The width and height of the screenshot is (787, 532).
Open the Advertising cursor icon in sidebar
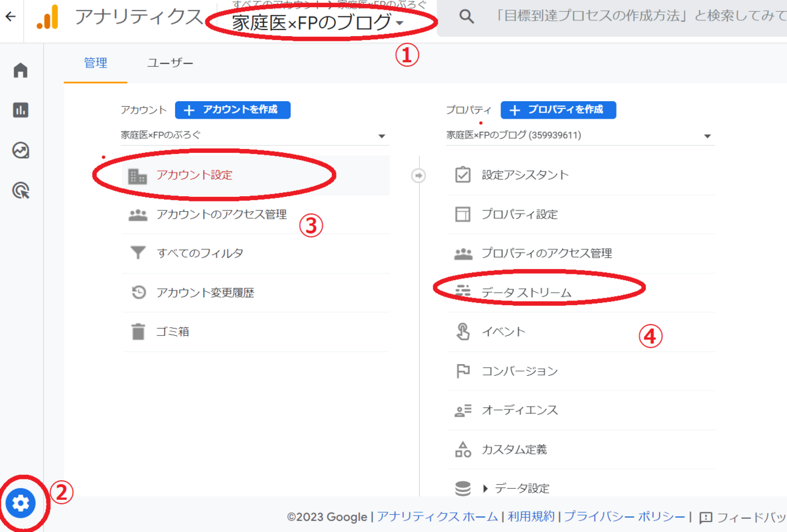click(21, 191)
